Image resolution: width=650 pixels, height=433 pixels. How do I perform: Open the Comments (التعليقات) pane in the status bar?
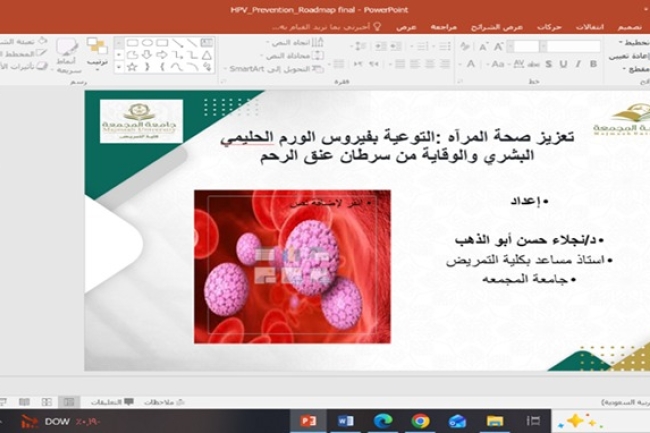pyautogui.click(x=112, y=402)
